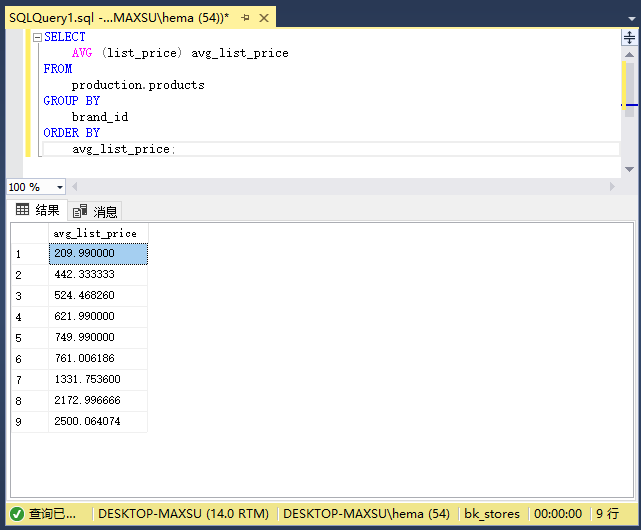Select the cell 1331.753600
641x530 pixels.
tap(98, 380)
